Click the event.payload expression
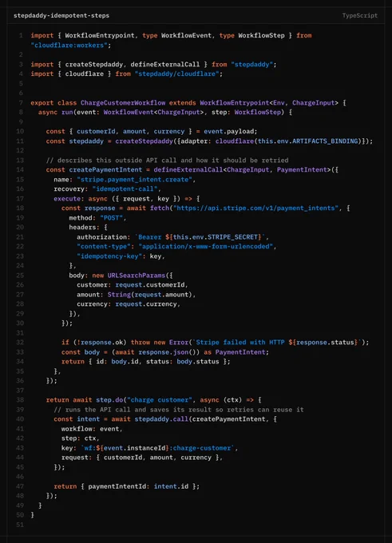 click(230, 132)
